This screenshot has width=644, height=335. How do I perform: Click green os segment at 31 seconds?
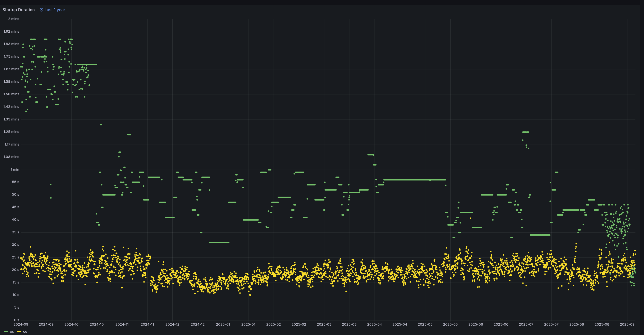tap(219, 242)
